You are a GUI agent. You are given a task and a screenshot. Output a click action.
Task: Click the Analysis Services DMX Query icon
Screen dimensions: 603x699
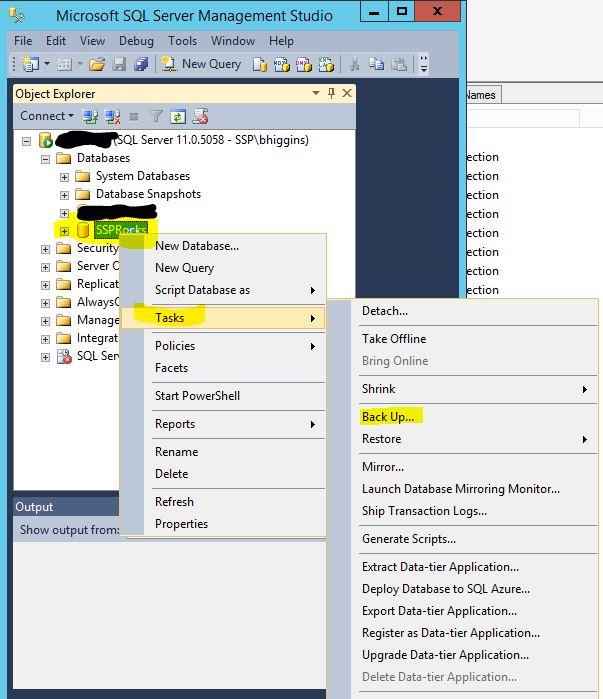[304, 64]
